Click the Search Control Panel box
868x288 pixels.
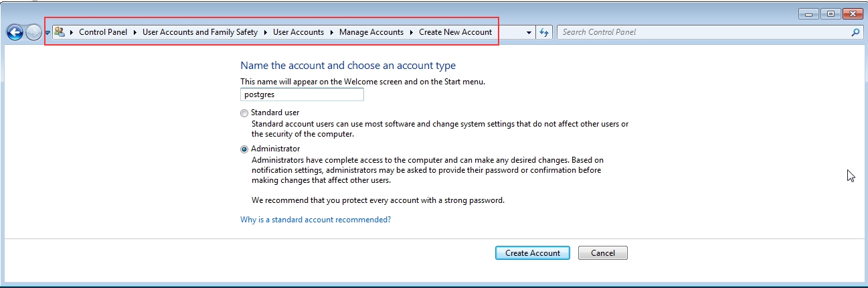coord(703,32)
